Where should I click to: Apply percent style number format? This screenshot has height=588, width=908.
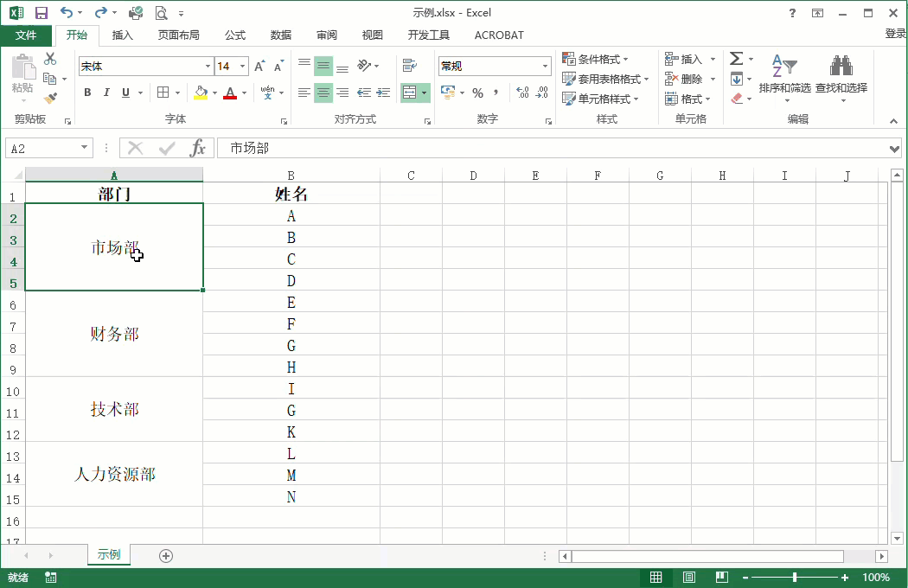(x=477, y=93)
